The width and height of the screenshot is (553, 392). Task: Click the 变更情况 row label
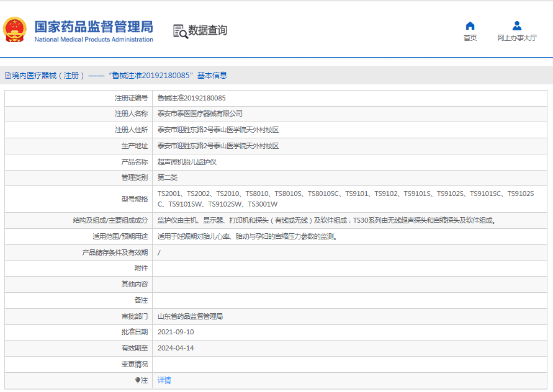[135, 364]
